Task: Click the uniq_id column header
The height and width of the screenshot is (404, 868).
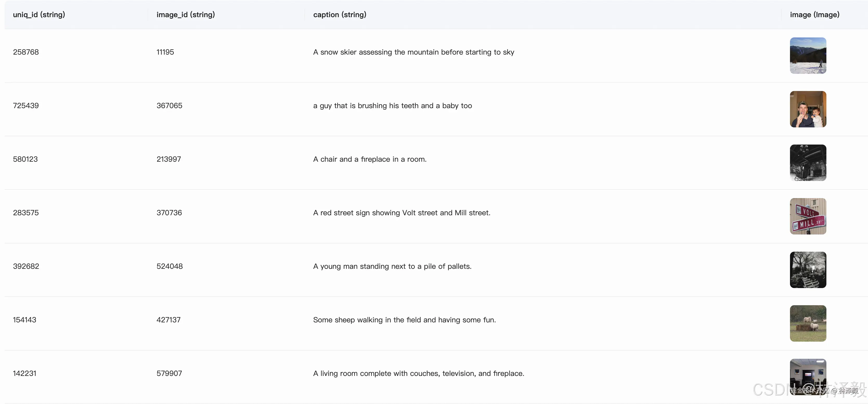Action: click(x=39, y=15)
